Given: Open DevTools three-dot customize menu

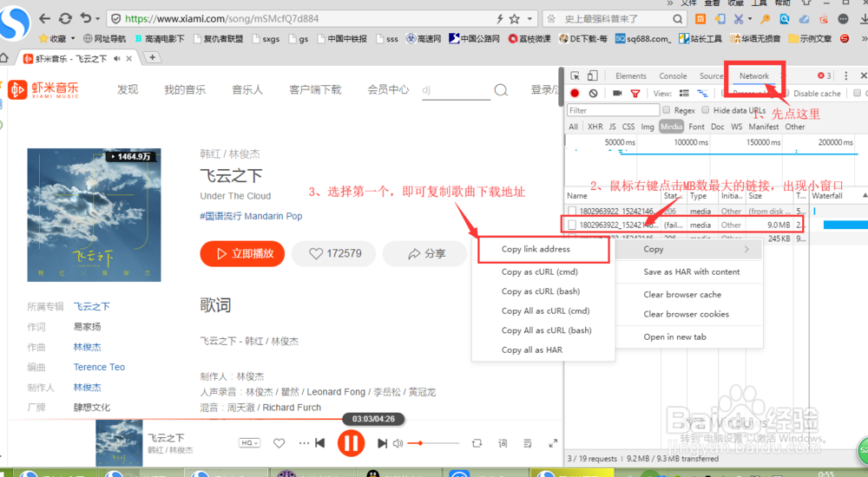Looking at the screenshot, I should tap(845, 75).
